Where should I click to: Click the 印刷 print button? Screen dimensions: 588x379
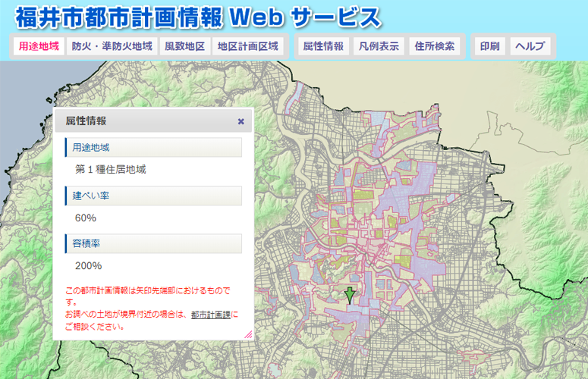coord(490,46)
